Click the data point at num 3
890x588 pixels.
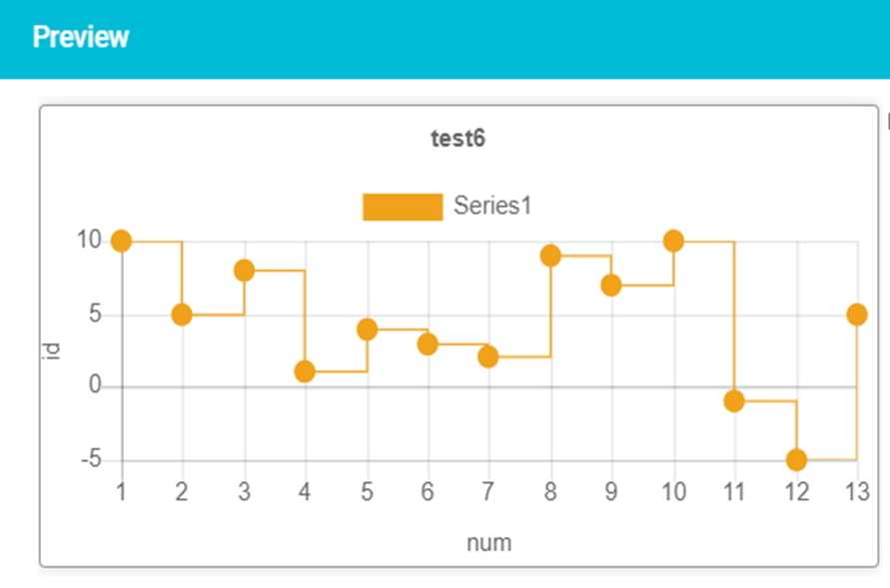(244, 271)
